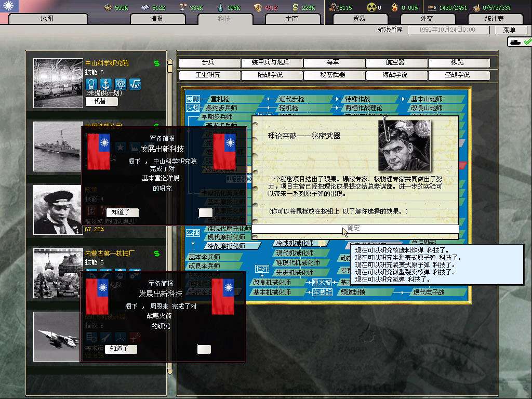
Task: Click the green dollar sign beside 内蒙古第一机械厂
Action: (x=156, y=253)
